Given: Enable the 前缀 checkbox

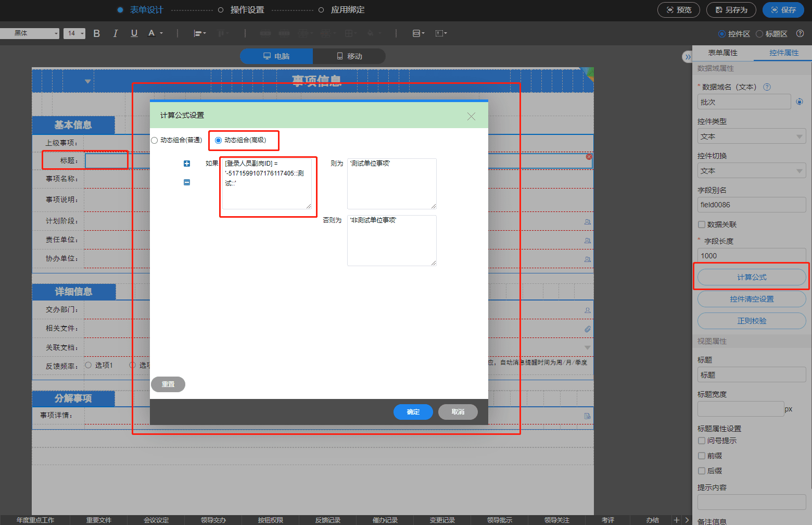Looking at the screenshot, I should (702, 456).
